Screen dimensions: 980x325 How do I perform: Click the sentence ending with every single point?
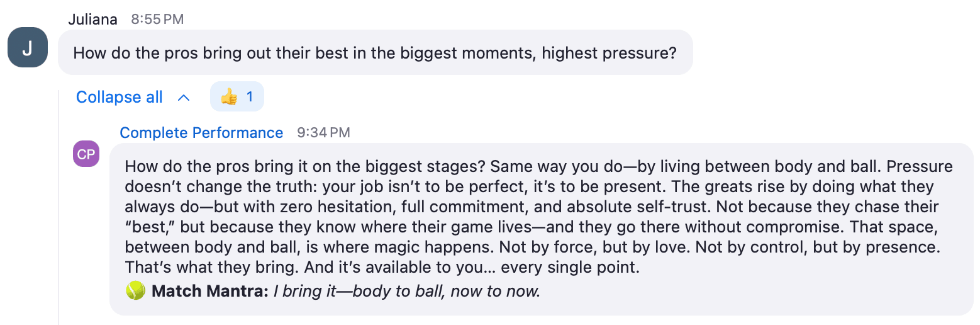472,267
